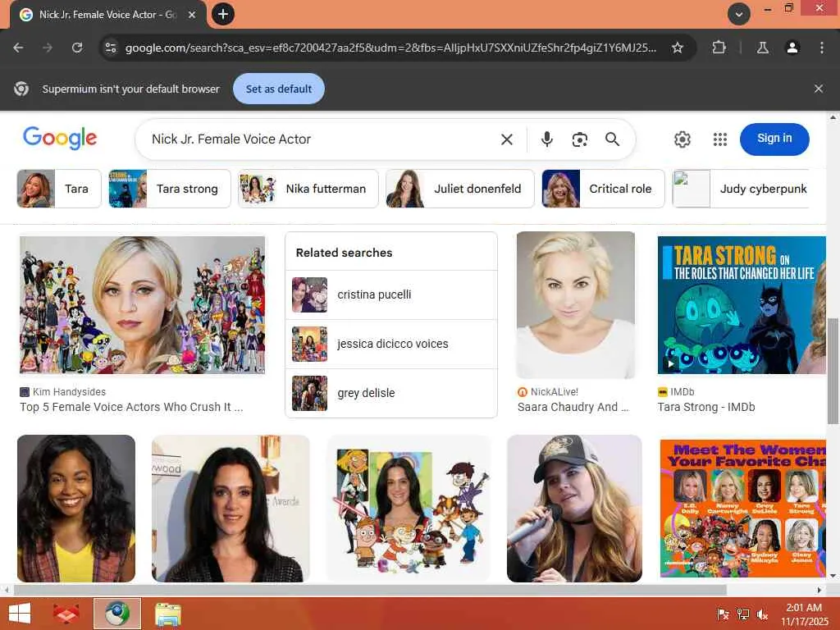Clear the search query text
This screenshot has width=840, height=630.
click(507, 139)
